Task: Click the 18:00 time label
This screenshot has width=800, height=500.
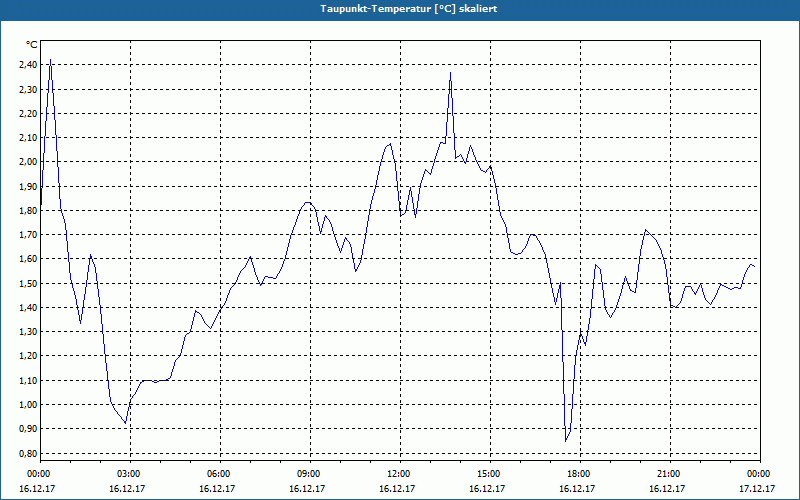Action: (580, 474)
